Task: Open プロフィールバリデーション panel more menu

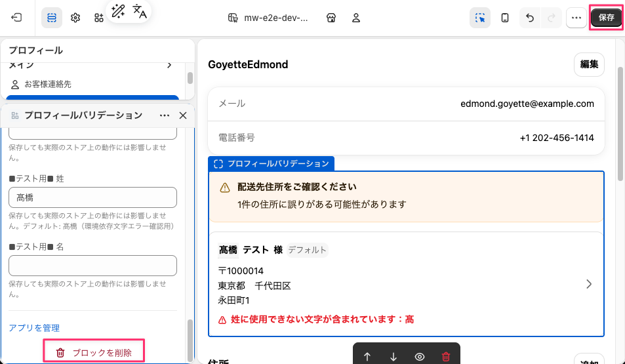Action: 165,115
